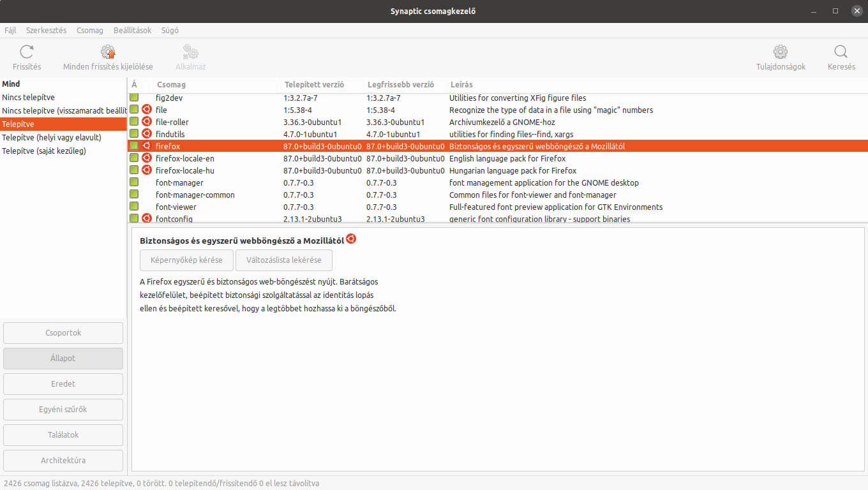The height and width of the screenshot is (490, 868).
Task: Click the font-manager description text
Action: tap(544, 182)
